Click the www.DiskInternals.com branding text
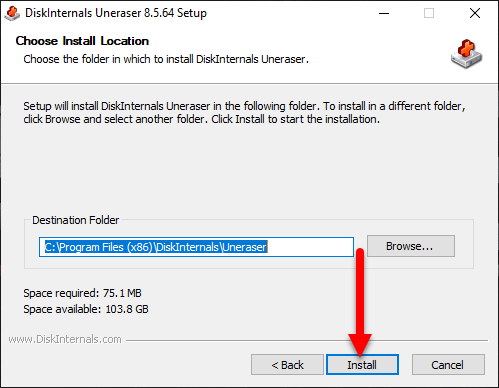 point(65,339)
